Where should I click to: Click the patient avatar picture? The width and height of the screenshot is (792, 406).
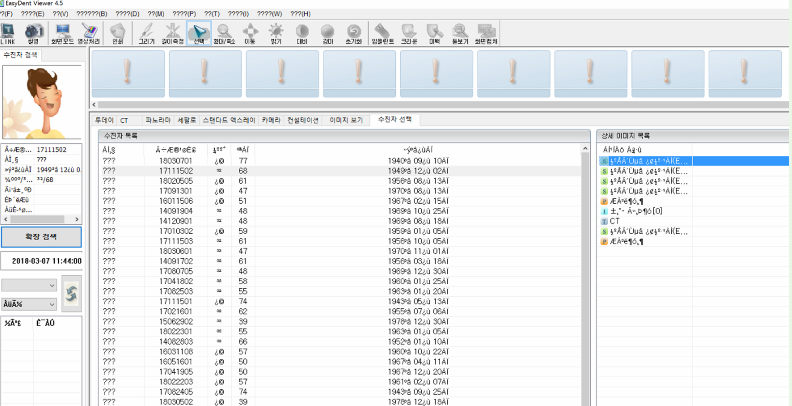coord(41,103)
